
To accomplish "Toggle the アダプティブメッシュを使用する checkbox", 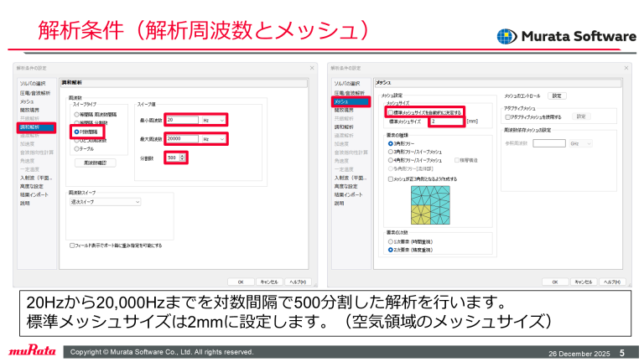I will (x=508, y=117).
